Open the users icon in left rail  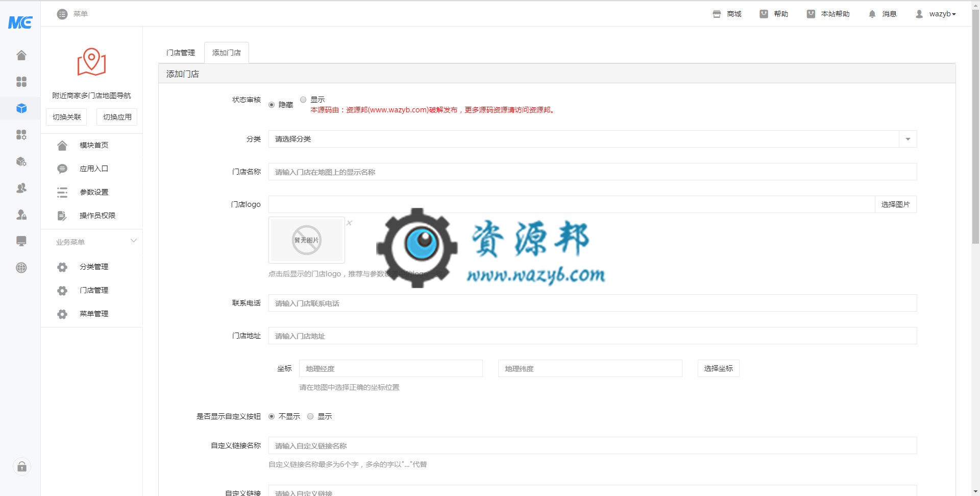click(21, 188)
